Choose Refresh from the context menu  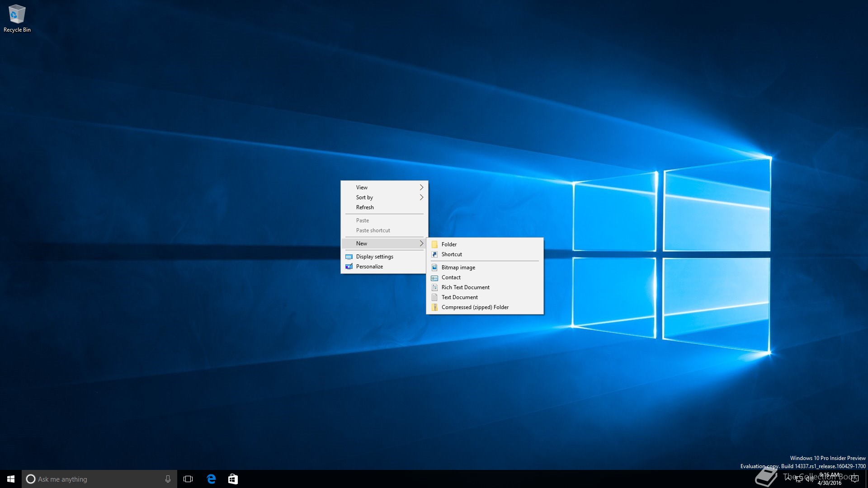[x=384, y=207]
